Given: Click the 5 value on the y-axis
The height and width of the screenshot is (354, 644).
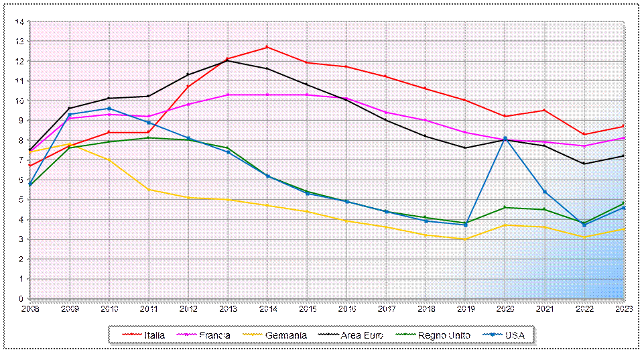Looking at the screenshot, I should tap(21, 200).
